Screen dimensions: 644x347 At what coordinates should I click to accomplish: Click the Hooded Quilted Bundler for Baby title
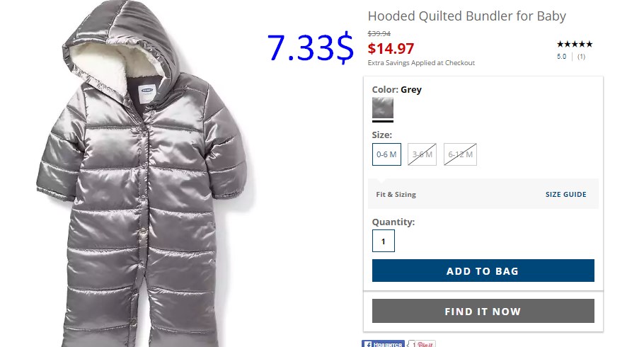[x=467, y=16]
